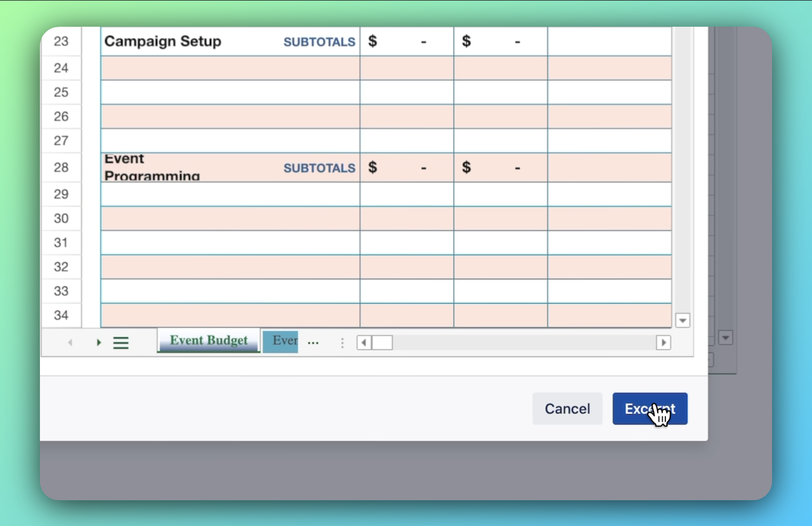Open the second sheet tab starting with Ever

coord(280,341)
